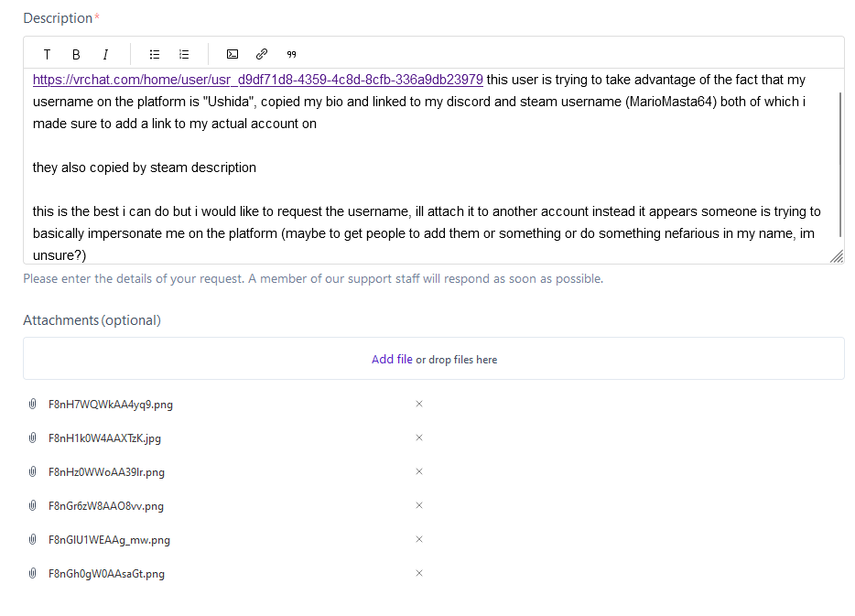
Task: Open the text style (T) formatting tool
Action: tap(47, 55)
